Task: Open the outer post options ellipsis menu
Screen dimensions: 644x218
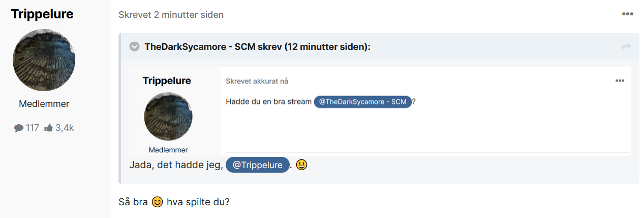Action: (x=627, y=14)
